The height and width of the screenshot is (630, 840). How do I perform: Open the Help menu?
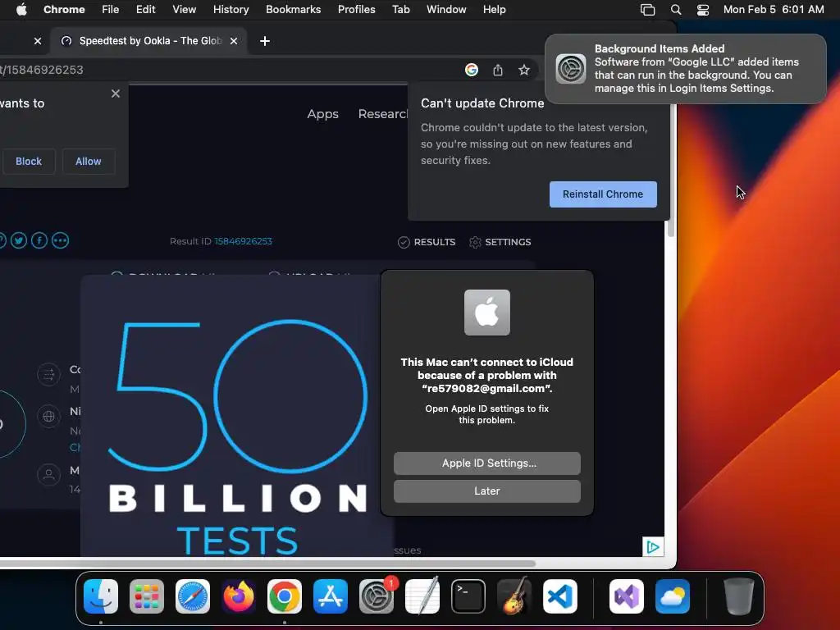(x=495, y=10)
